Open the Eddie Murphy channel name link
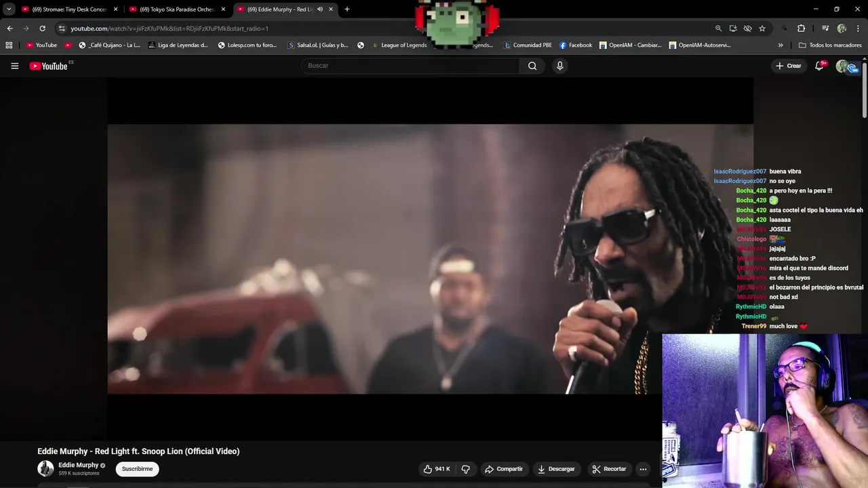This screenshot has width=868, height=488. tap(79, 465)
